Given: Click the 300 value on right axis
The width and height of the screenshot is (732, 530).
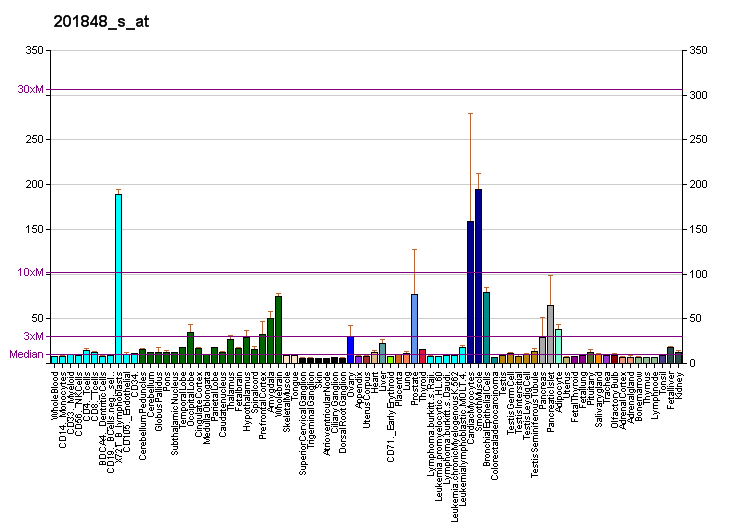Looking at the screenshot, I should pos(698,95).
